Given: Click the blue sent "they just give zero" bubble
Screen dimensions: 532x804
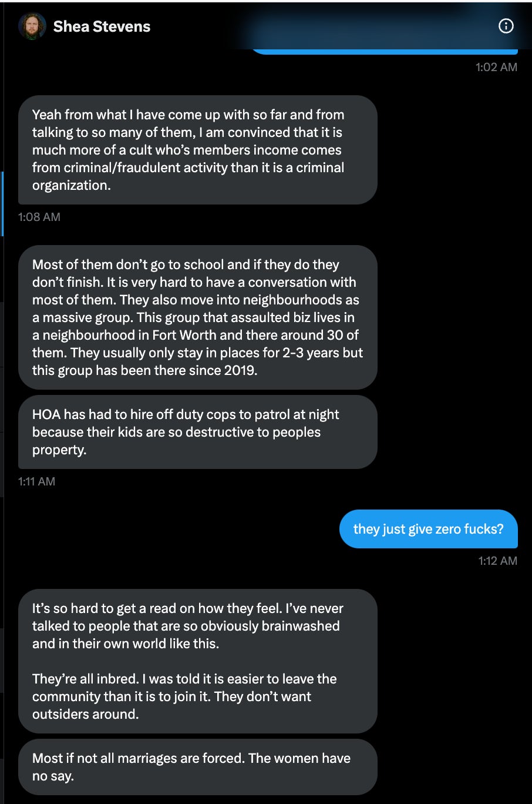Looking at the screenshot, I should [428, 529].
